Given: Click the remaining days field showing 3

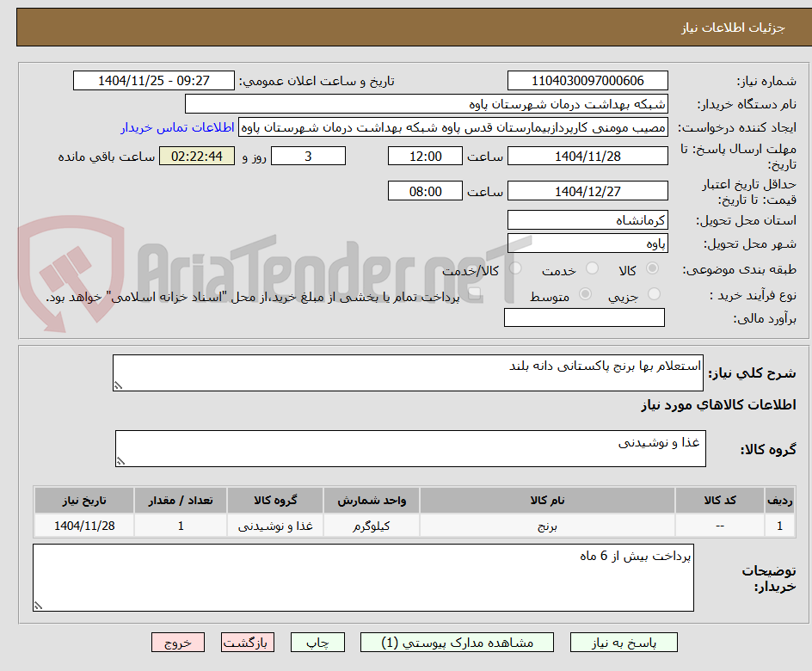Looking at the screenshot, I should (x=308, y=156).
